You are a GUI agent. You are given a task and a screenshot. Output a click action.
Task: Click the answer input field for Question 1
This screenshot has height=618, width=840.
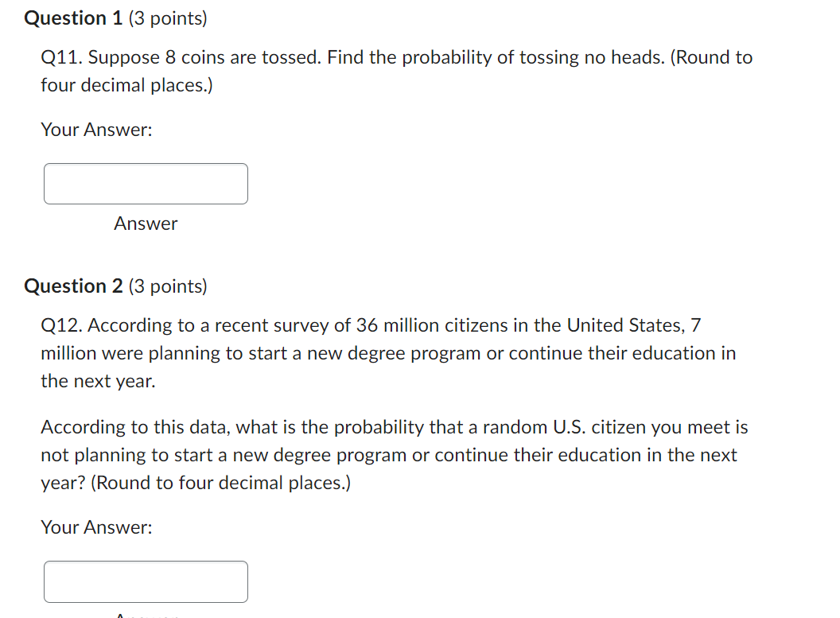(x=146, y=184)
